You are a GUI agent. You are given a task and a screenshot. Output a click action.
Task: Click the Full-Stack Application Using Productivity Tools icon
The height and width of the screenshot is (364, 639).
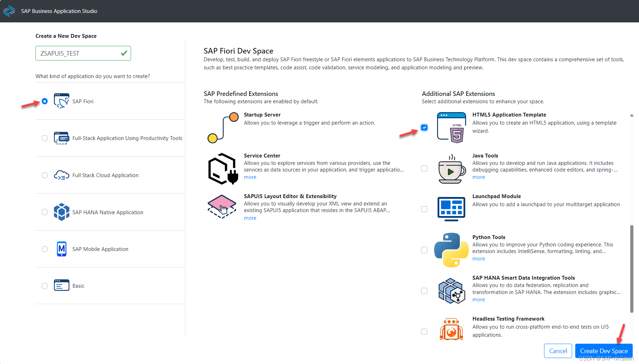61,138
